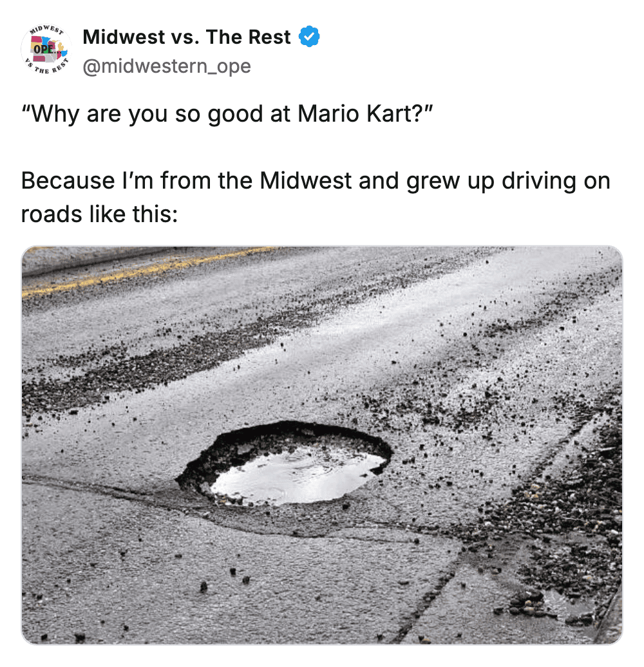Click the "roads like this:" text line
The width and height of the screenshot is (644, 667).
[x=100, y=214]
